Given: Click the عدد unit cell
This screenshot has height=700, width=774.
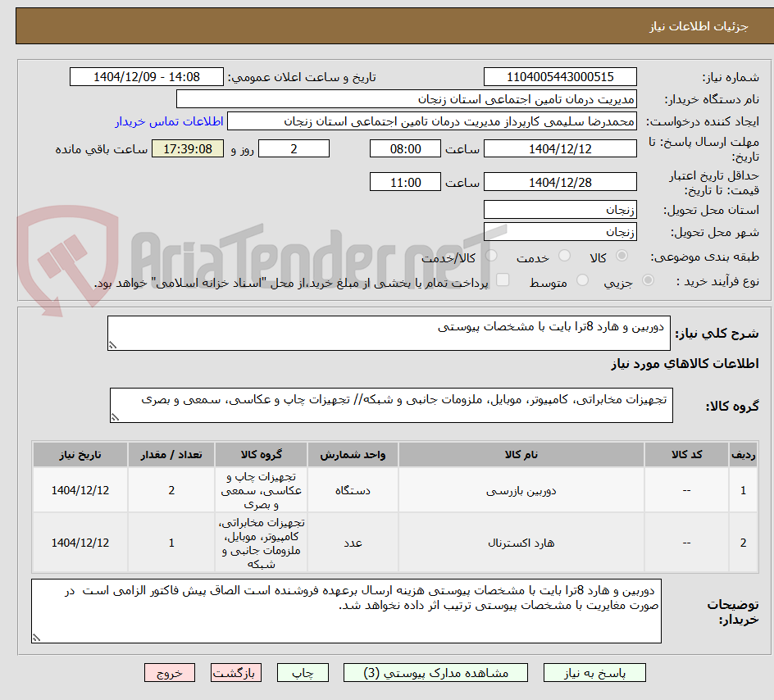Looking at the screenshot, I should point(353,543).
